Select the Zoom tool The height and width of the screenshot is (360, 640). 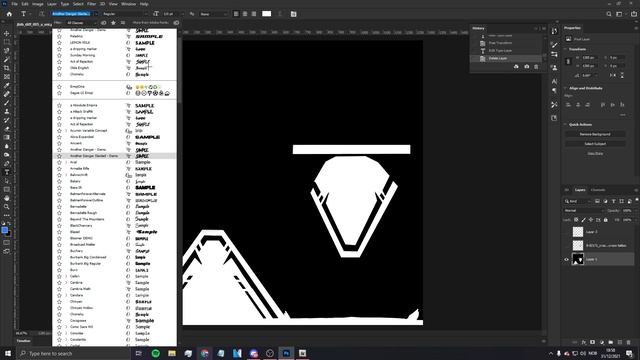point(7,207)
